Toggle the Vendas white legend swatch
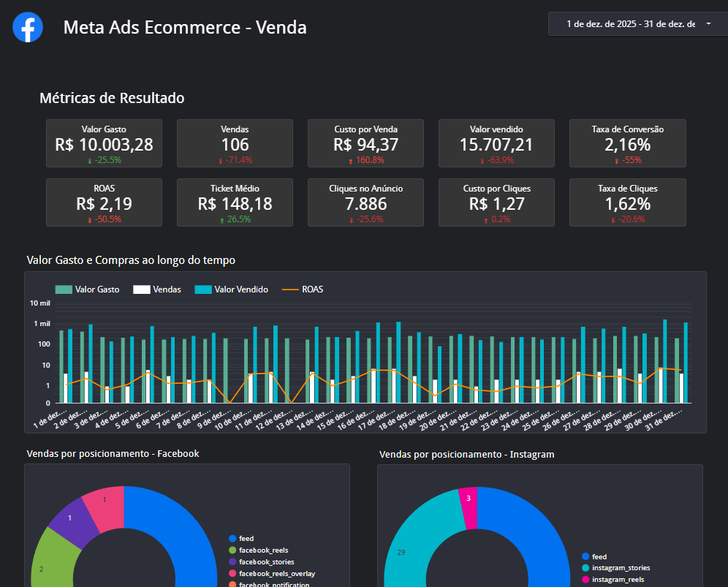The image size is (728, 587). click(142, 289)
